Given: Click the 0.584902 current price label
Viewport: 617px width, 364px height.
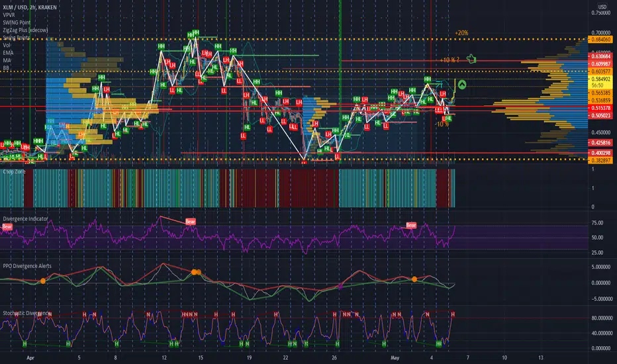Looking at the screenshot, I should click(600, 79).
